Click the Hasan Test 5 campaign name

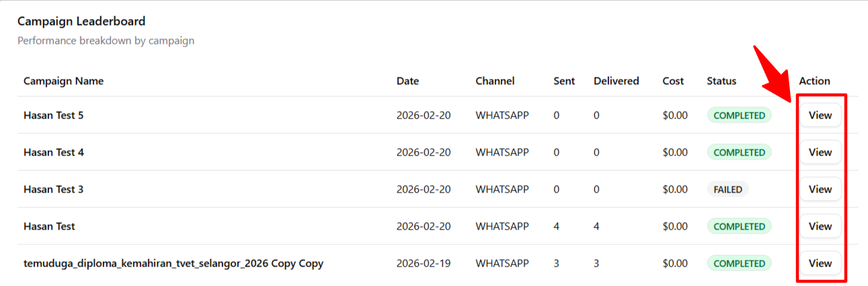[54, 115]
